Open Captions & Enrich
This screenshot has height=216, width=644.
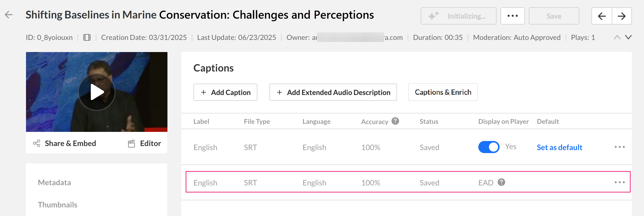point(443,92)
